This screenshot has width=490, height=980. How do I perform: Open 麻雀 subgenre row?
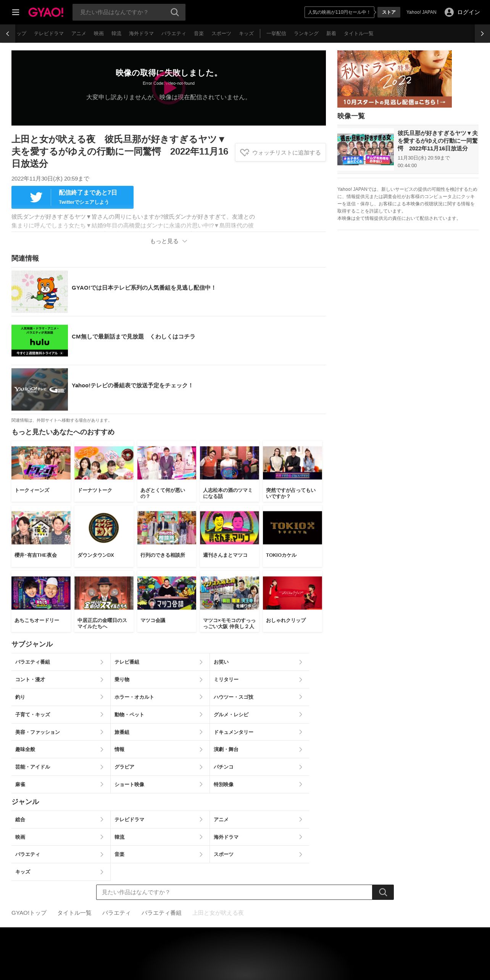coord(61,785)
